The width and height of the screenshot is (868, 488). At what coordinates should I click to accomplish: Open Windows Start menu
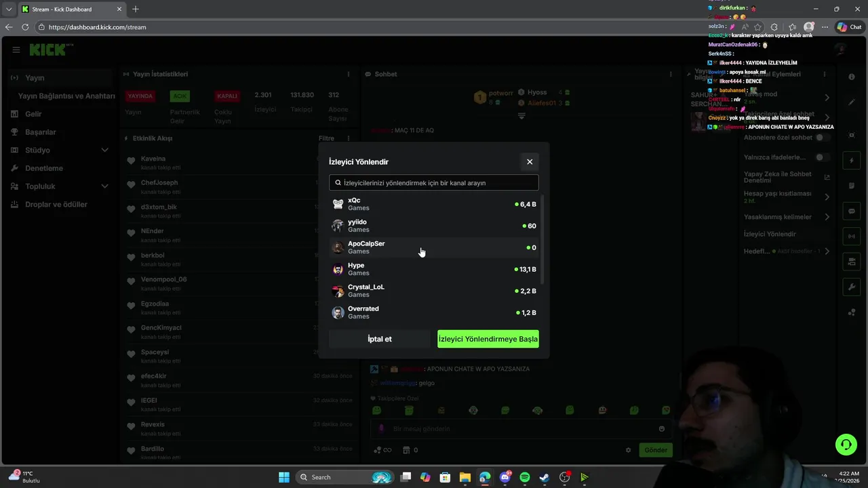284,477
